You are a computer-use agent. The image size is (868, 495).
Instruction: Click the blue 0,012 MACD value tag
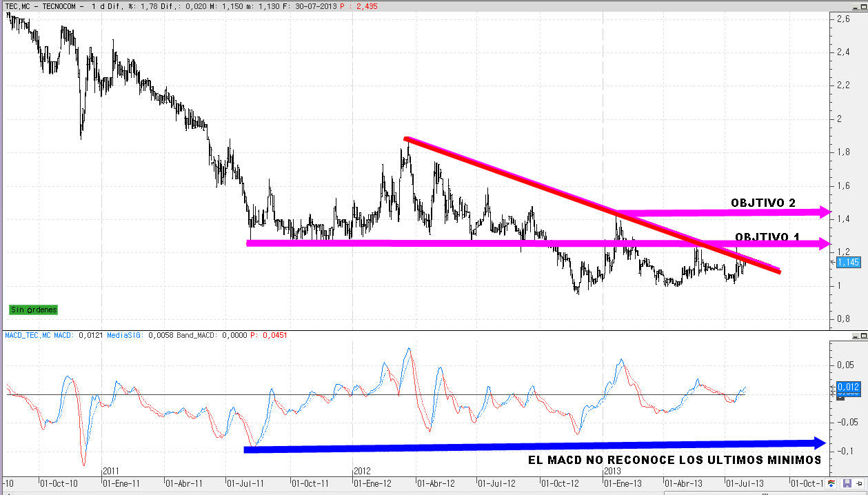click(x=848, y=387)
